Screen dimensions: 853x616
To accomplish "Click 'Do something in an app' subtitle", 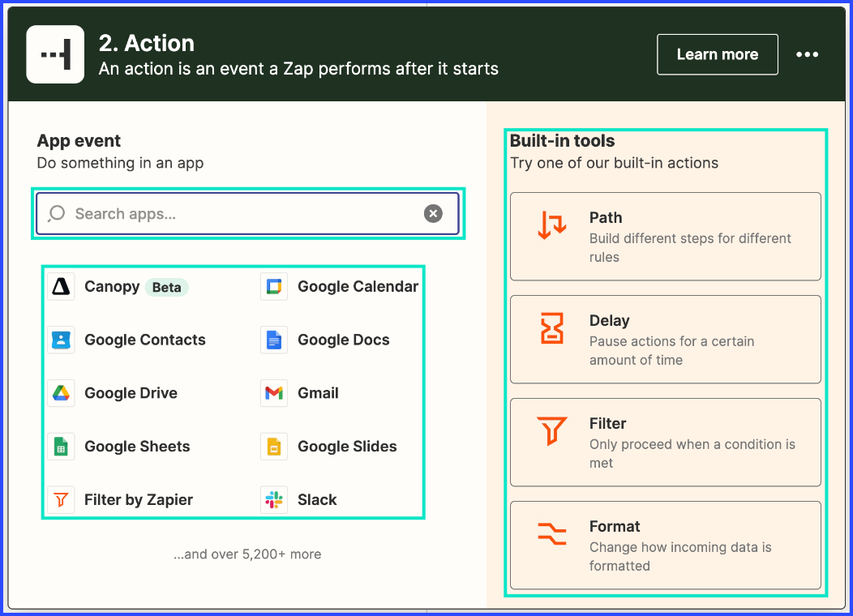I will 120,163.
